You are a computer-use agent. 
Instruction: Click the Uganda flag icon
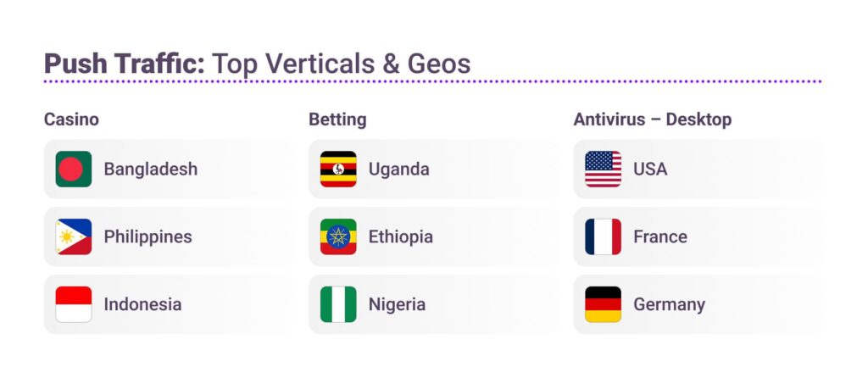(x=338, y=170)
